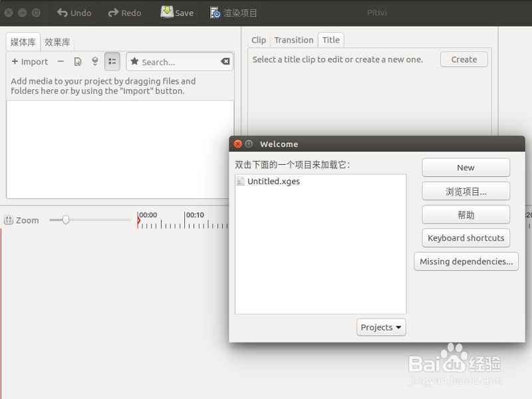Show Keyboard shortcuts
Image resolution: width=532 pixels, height=399 pixels.
466,238
